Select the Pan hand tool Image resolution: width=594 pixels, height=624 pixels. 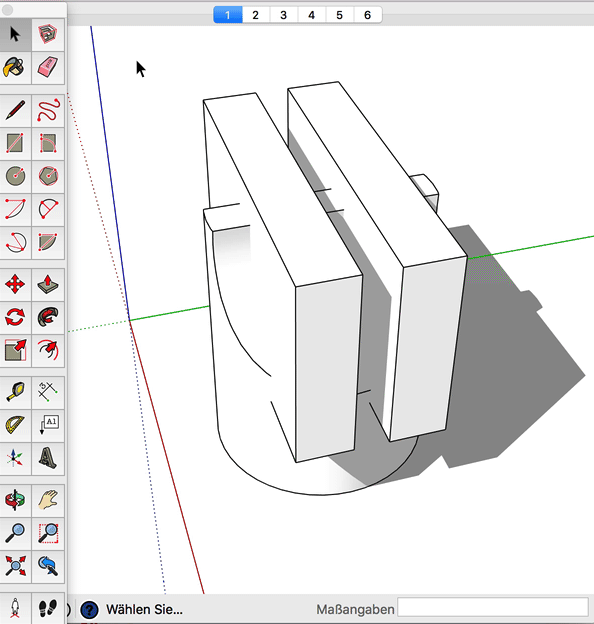point(48,500)
